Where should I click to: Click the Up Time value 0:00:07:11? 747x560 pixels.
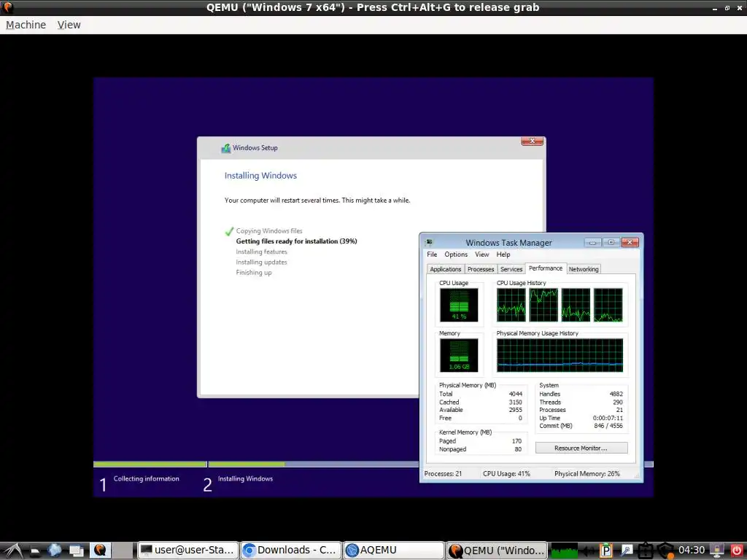608,418
